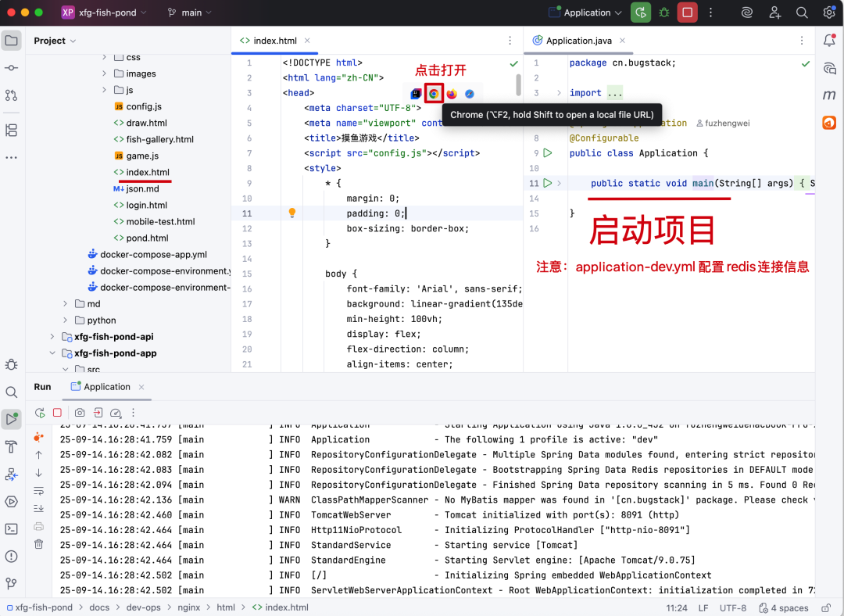Screen dimensions: 844x616
Task: Open Notifications bell icon in right sidebar
Action: (x=829, y=41)
